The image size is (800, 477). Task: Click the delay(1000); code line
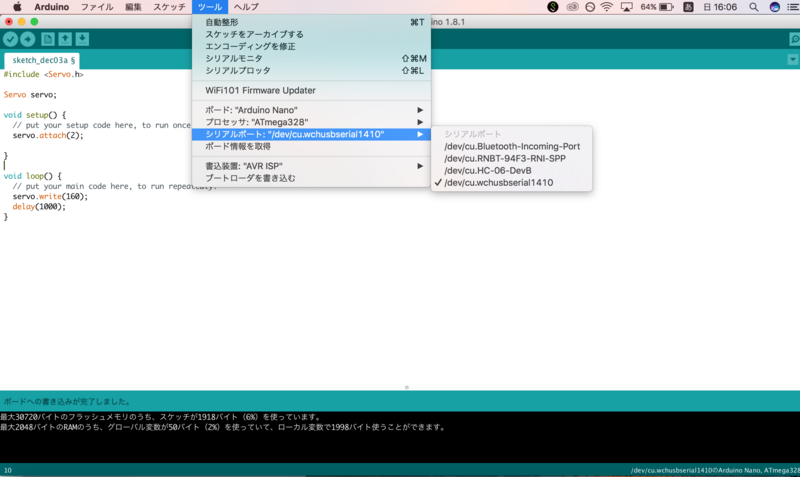(x=39, y=207)
